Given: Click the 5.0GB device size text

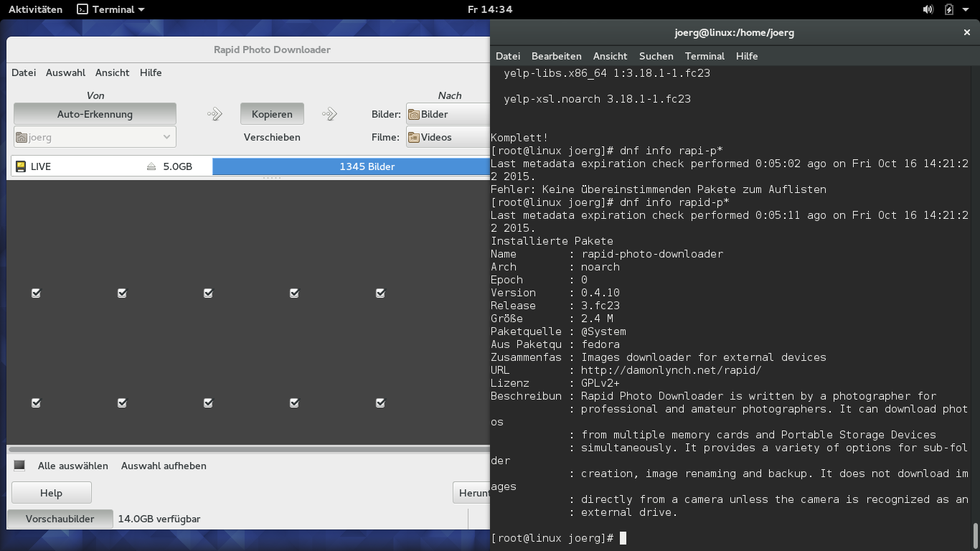Looking at the screenshot, I should (x=178, y=166).
